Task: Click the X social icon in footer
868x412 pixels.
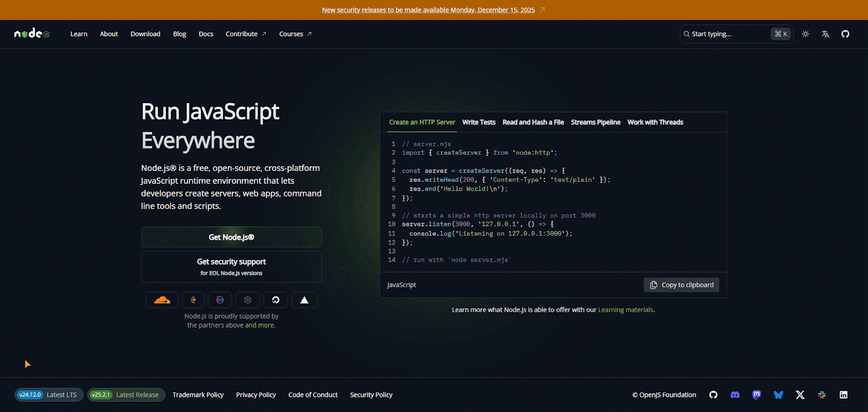Action: (x=800, y=395)
